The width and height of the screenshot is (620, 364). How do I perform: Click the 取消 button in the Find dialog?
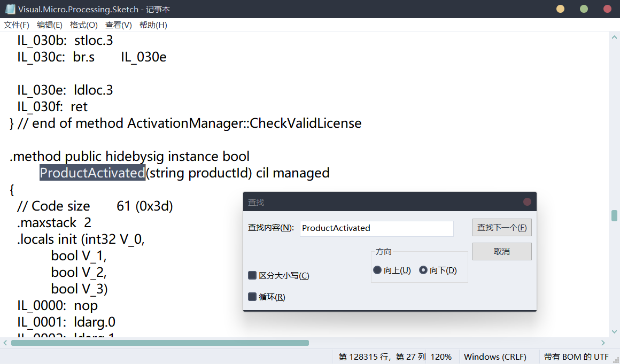pyautogui.click(x=501, y=251)
